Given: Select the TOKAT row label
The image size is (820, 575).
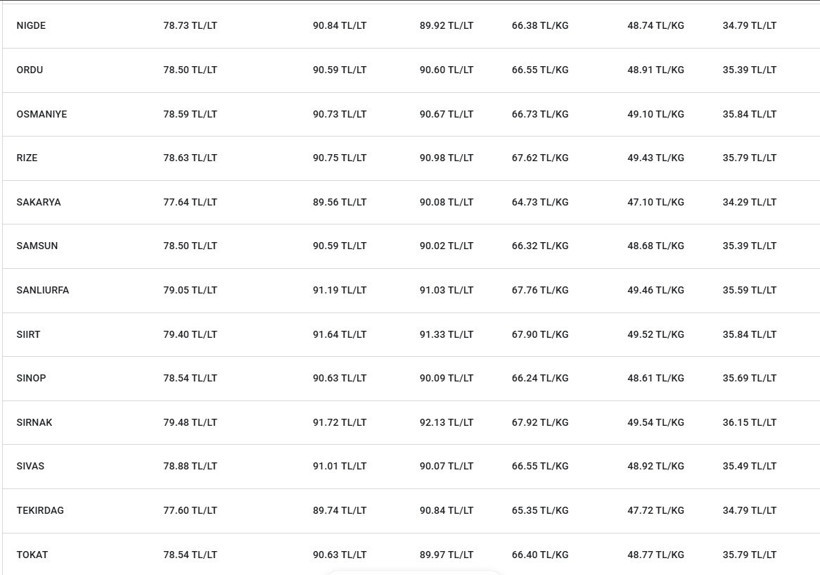Looking at the screenshot, I should (x=32, y=555).
